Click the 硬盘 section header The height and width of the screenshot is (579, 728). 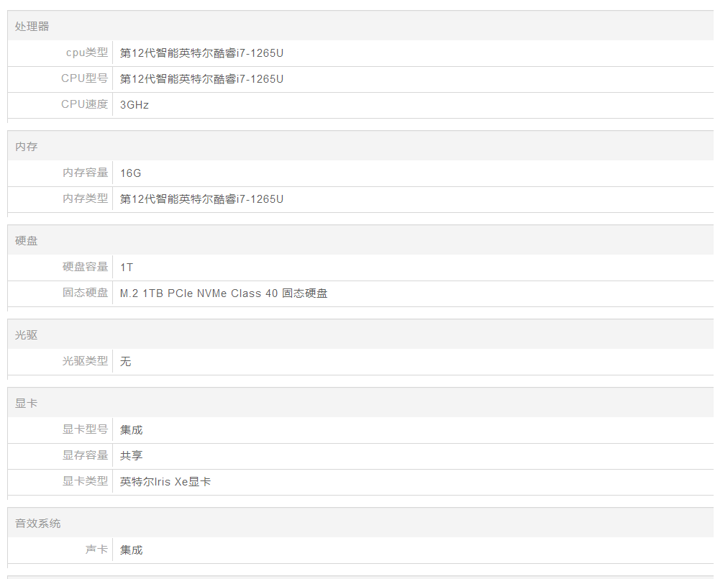coord(26,241)
